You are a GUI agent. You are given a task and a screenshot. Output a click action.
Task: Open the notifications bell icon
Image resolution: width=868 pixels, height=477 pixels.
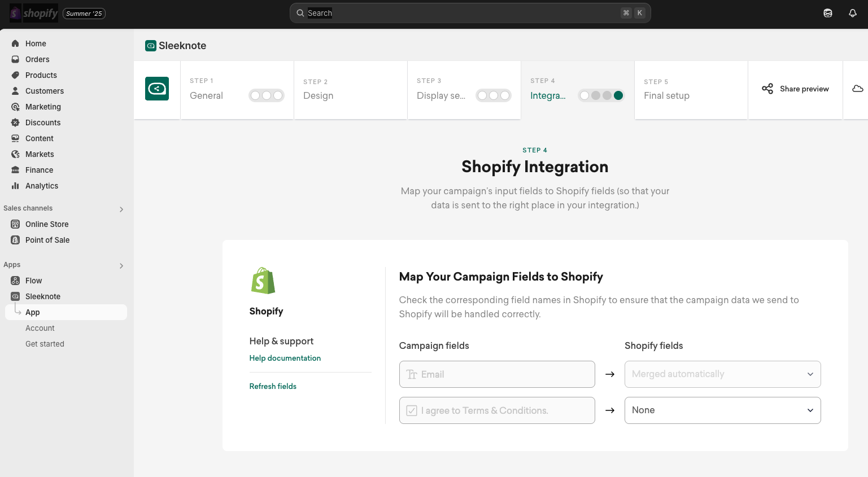point(853,13)
